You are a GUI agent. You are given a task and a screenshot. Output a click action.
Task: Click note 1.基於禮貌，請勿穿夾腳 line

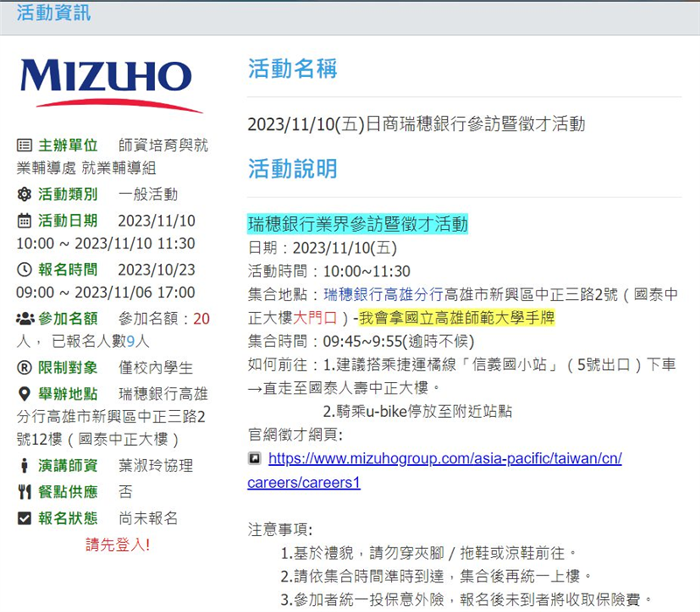(428, 553)
